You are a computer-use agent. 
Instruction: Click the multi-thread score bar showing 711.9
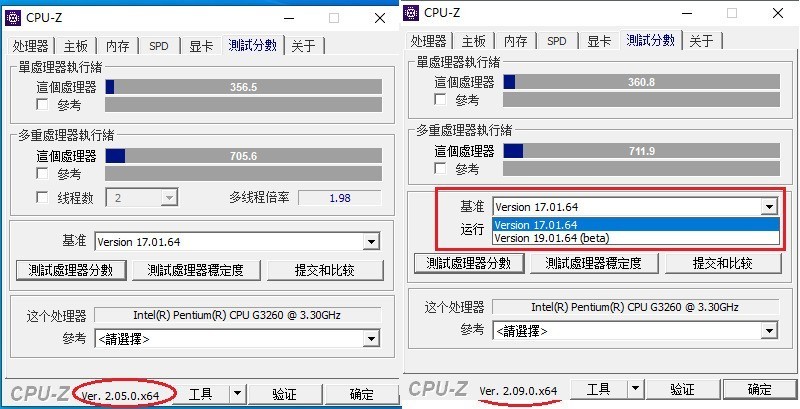coord(641,151)
